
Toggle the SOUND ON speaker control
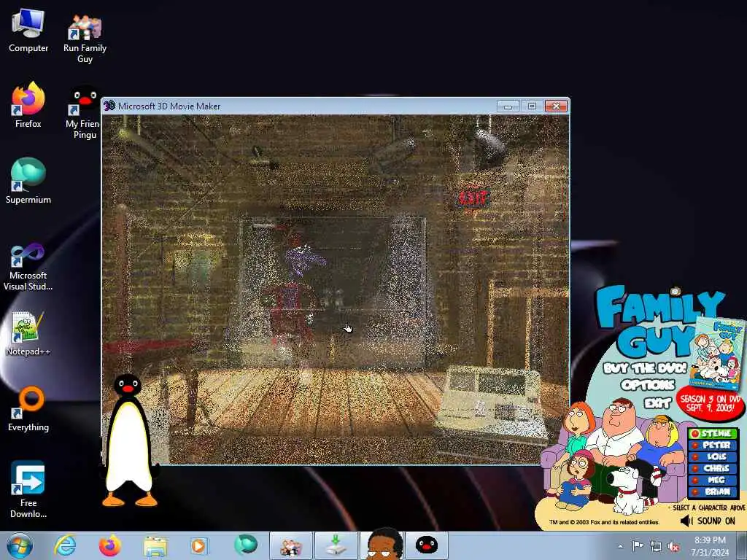708,521
